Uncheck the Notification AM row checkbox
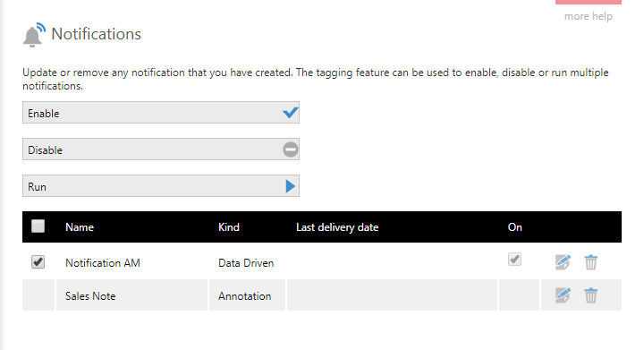This screenshot has width=644, height=350. pos(38,262)
